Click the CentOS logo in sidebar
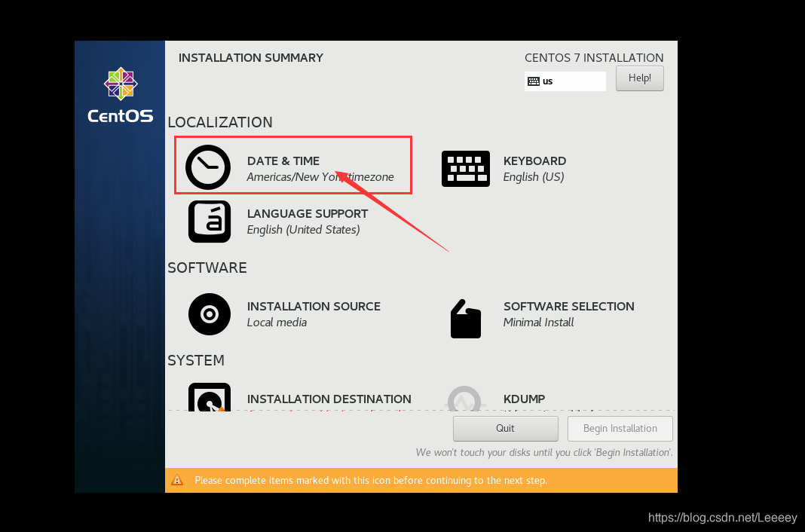This screenshot has height=532, width=805. (x=121, y=96)
